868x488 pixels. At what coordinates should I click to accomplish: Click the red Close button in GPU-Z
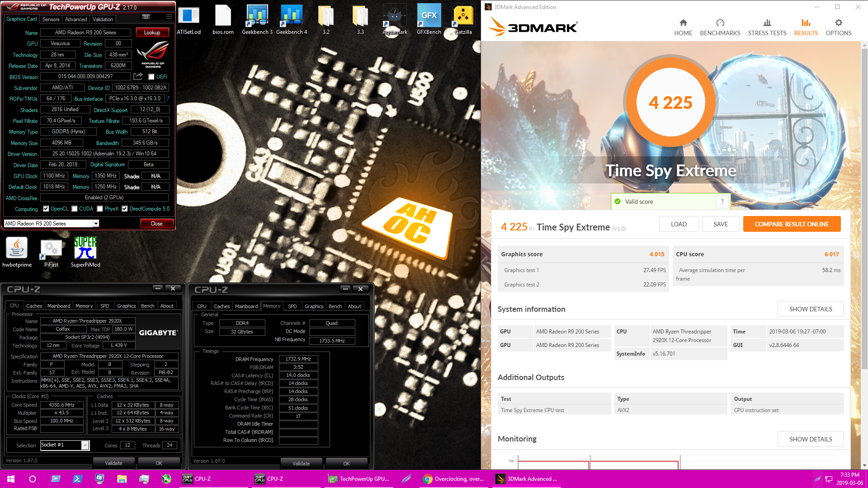[156, 224]
